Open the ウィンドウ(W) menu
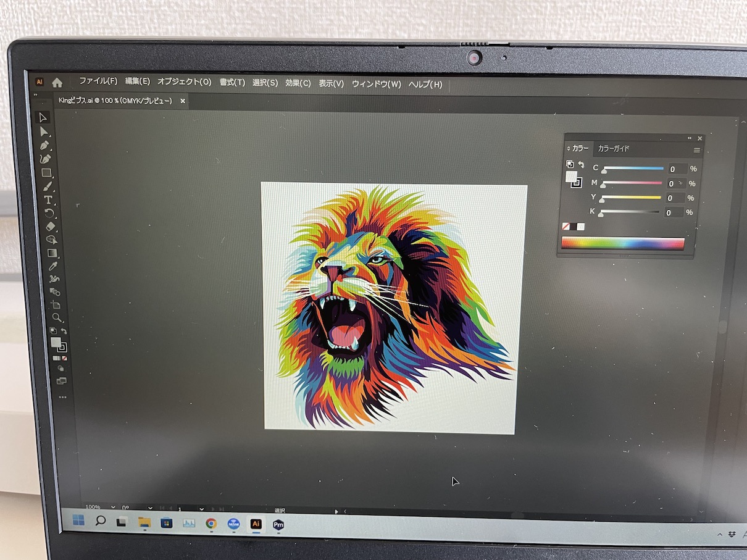This screenshot has height=560, width=747. coord(376,84)
